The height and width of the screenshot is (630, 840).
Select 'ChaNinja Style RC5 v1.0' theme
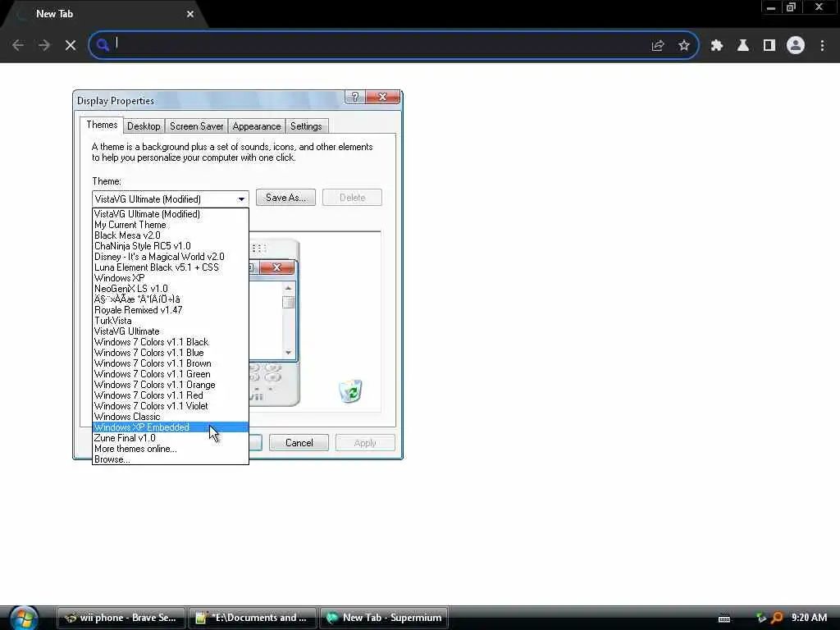click(x=171, y=246)
